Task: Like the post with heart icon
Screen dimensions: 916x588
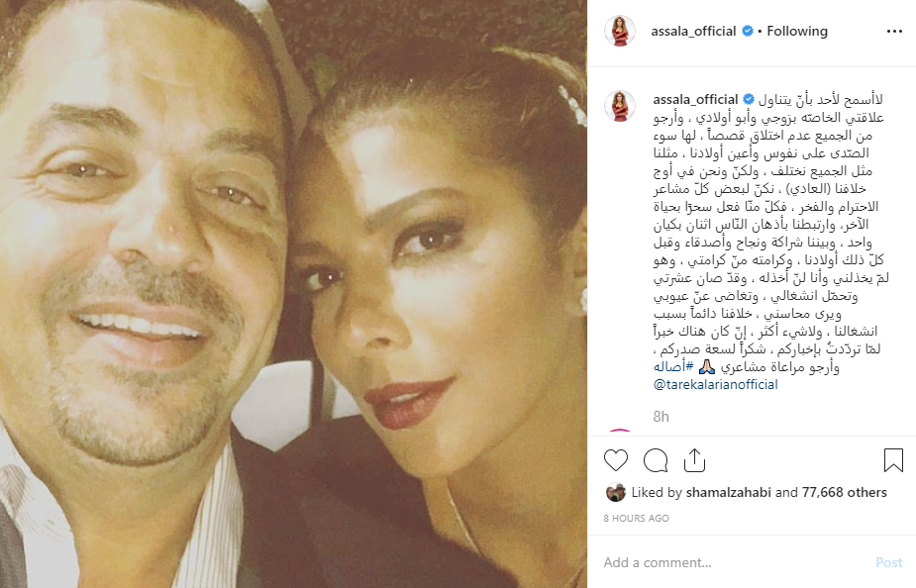Action: point(616,460)
